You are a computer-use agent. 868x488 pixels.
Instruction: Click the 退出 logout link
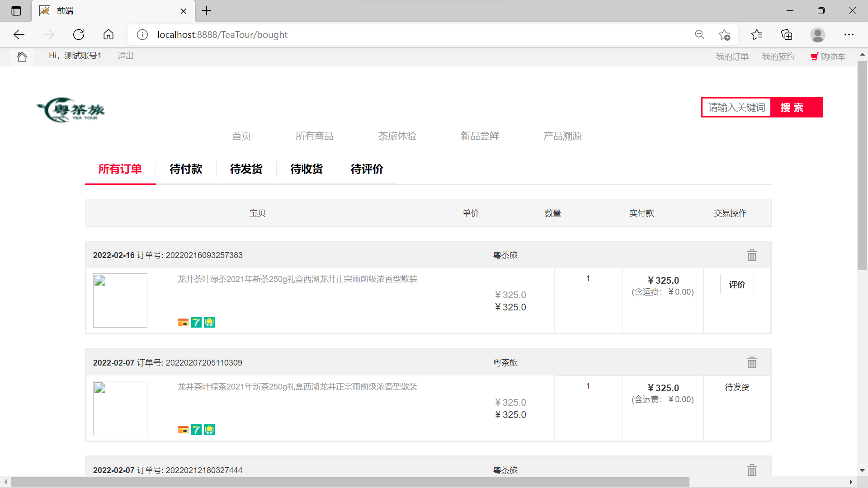[125, 56]
